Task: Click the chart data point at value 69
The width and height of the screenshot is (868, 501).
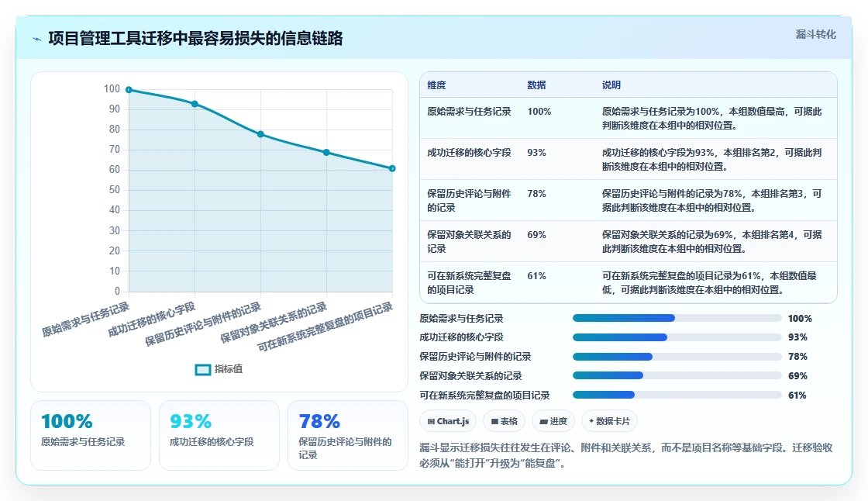Action: [326, 153]
